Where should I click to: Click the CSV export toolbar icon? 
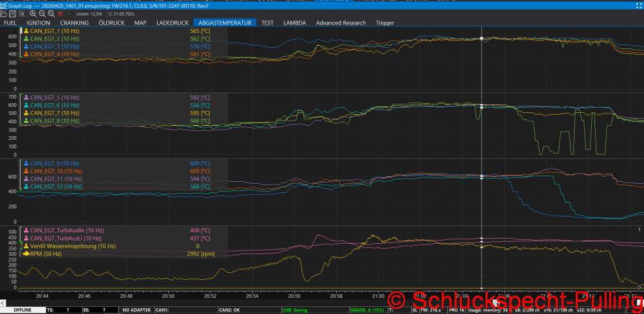pos(22,14)
